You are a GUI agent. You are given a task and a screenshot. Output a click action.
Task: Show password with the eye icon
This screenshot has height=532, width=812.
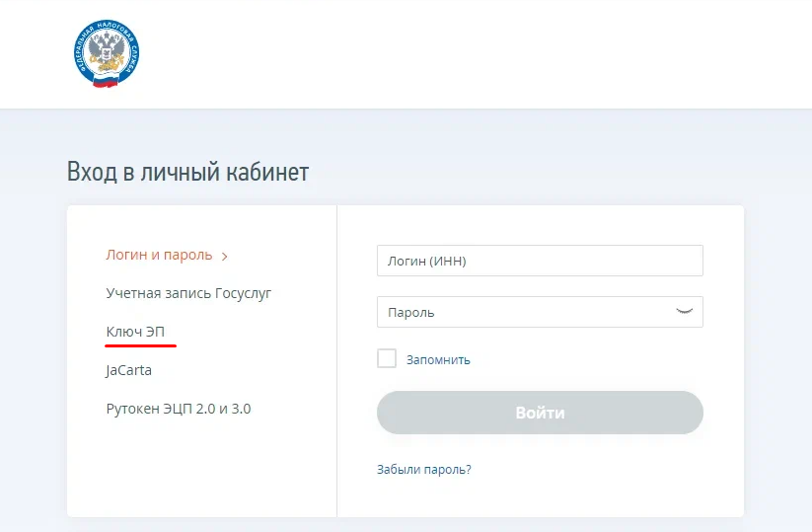(x=684, y=311)
